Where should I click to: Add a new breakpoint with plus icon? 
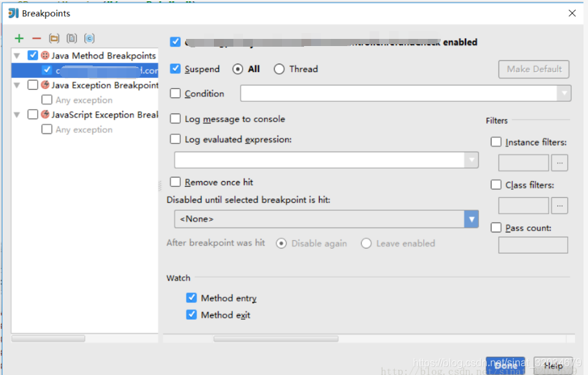tap(19, 38)
